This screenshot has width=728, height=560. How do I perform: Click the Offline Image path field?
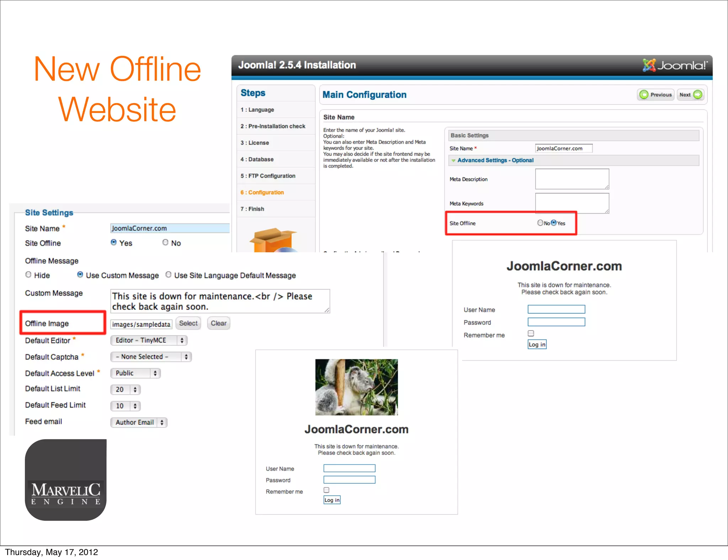(x=141, y=324)
